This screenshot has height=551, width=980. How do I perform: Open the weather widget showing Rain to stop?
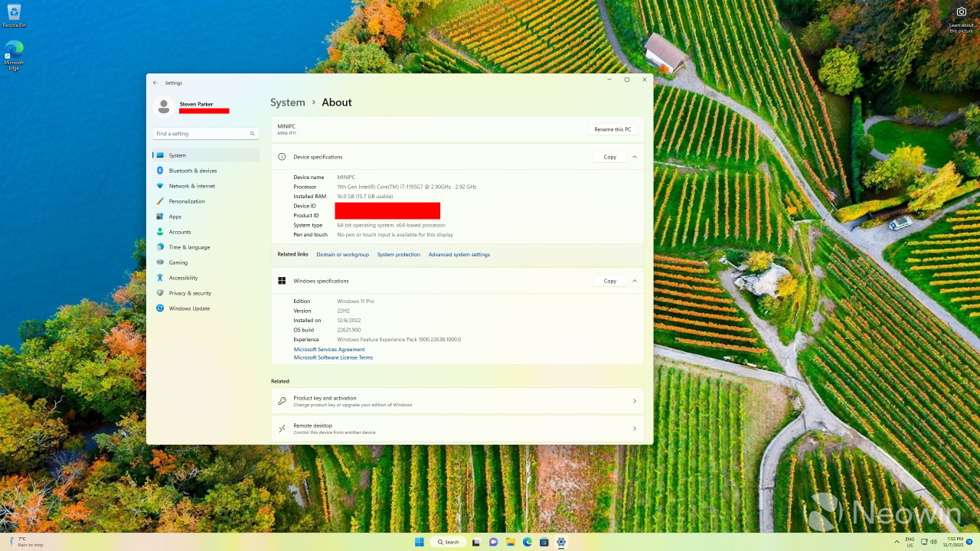click(x=25, y=542)
